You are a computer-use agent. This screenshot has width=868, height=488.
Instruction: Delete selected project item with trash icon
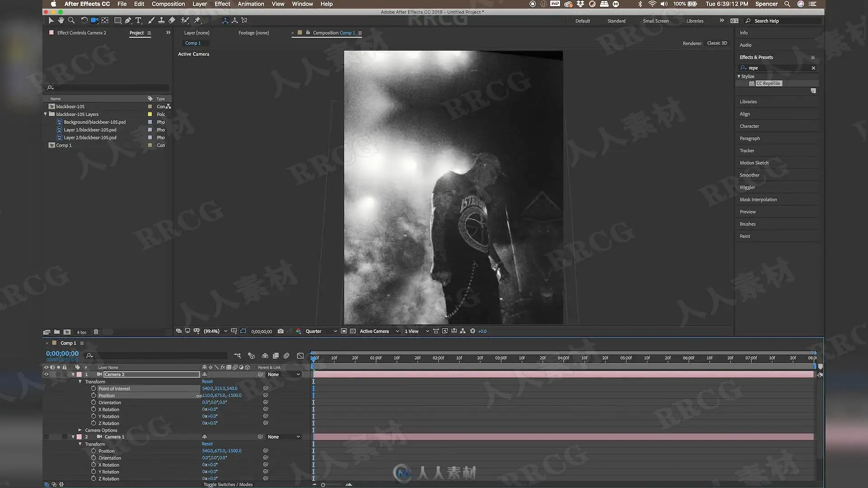(96, 332)
